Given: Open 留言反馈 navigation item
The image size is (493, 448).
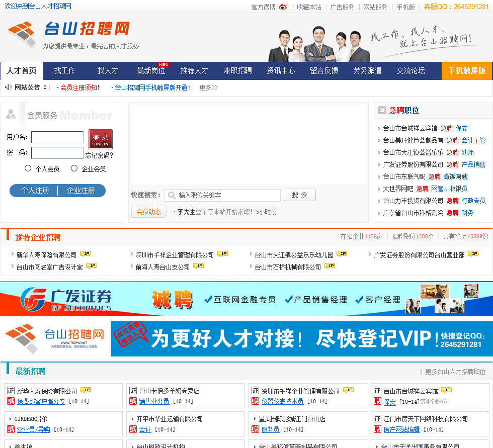Looking at the screenshot, I should coord(324,71).
